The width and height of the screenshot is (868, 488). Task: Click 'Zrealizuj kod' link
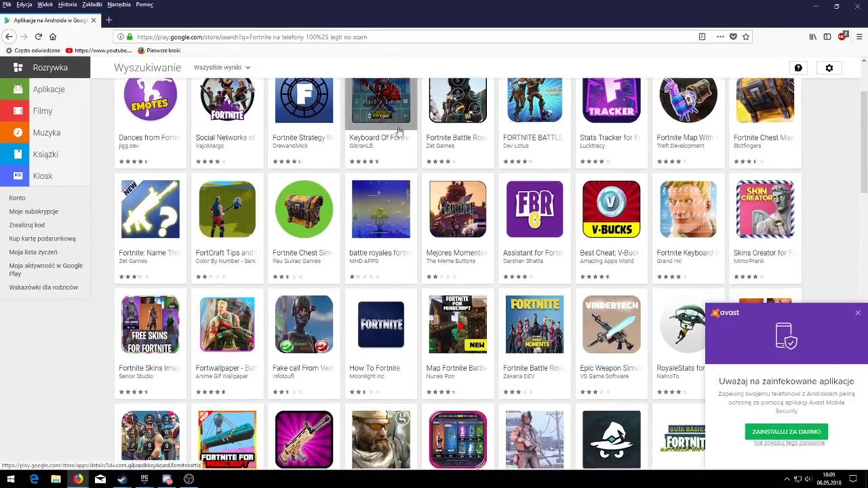[26, 225]
